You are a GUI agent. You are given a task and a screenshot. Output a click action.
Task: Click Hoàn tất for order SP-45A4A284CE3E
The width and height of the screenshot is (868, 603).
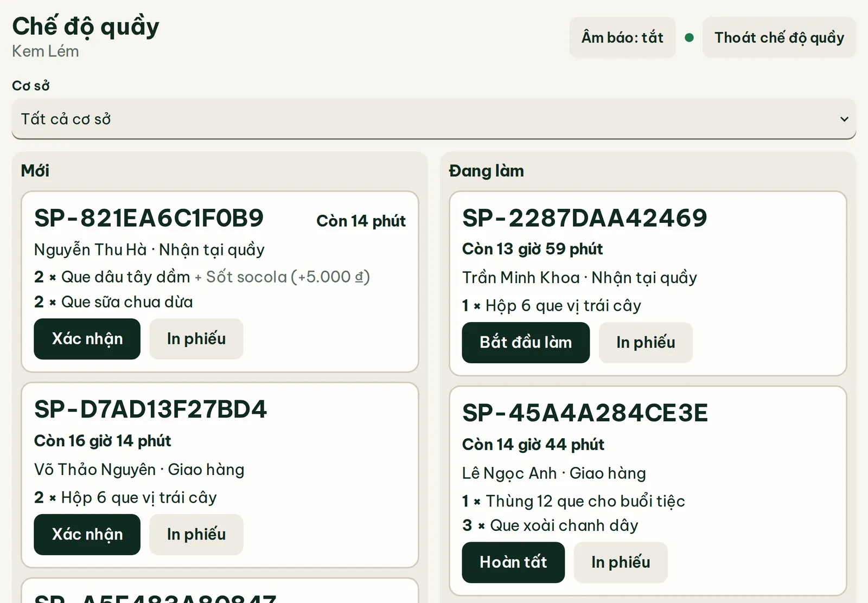513,562
